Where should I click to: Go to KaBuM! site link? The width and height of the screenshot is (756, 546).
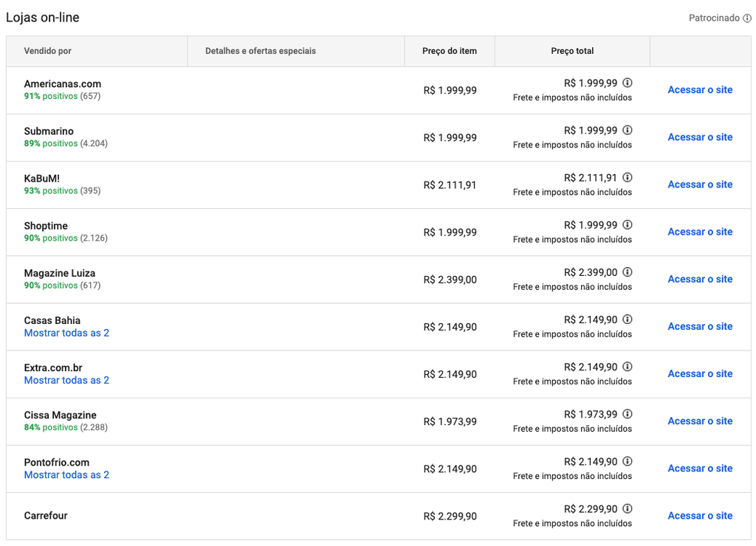700,184
